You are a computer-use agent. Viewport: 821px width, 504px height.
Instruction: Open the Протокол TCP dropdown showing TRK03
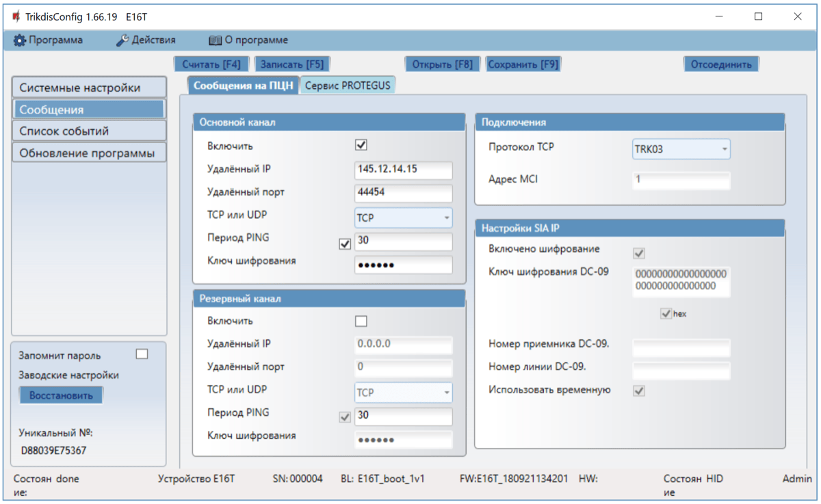tap(681, 149)
